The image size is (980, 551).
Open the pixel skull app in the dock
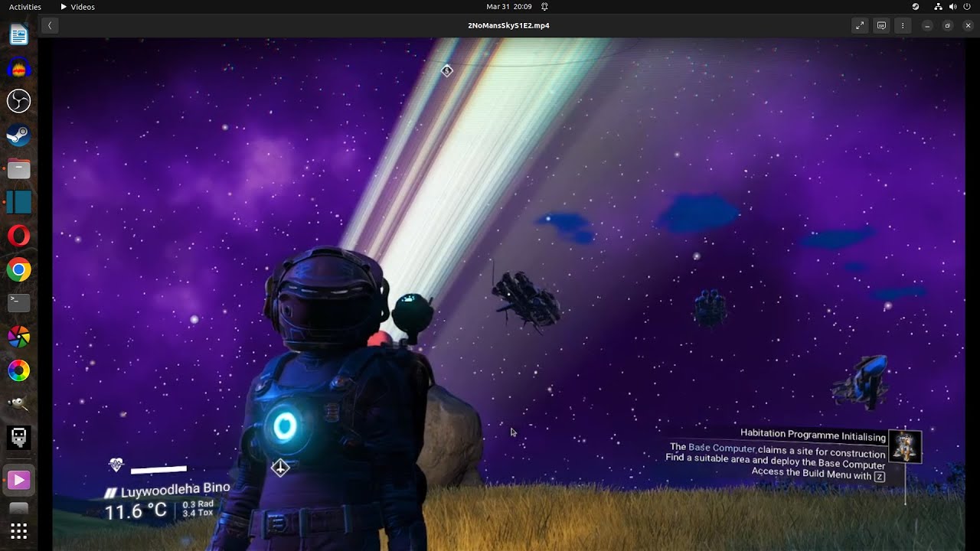point(19,438)
